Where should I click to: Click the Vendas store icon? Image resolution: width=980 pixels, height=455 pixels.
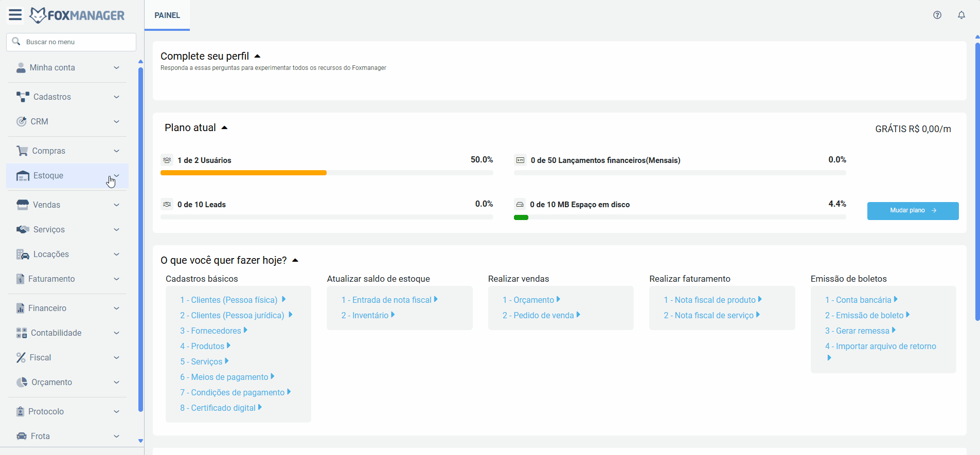coord(23,205)
